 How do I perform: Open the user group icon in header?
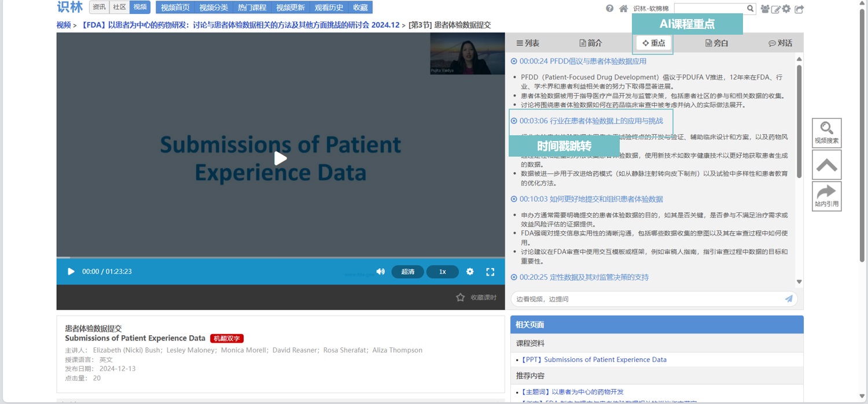pos(766,9)
